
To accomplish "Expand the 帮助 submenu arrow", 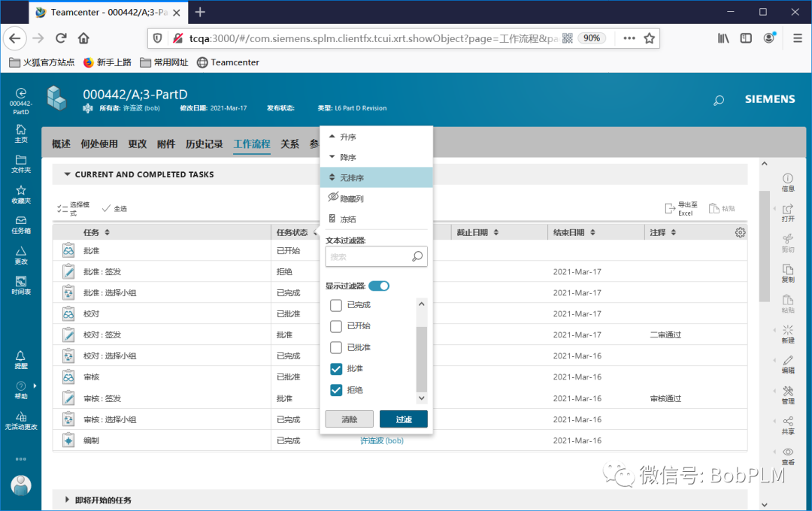I will pos(35,386).
